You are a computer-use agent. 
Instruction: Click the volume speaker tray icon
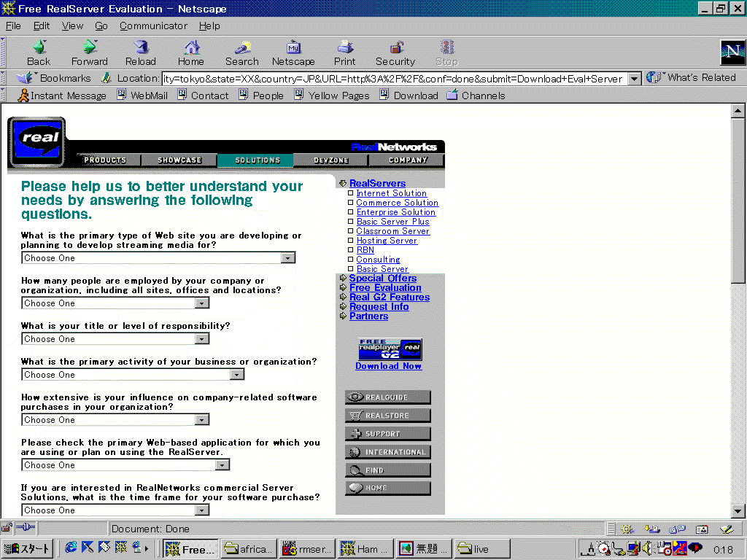click(647, 548)
